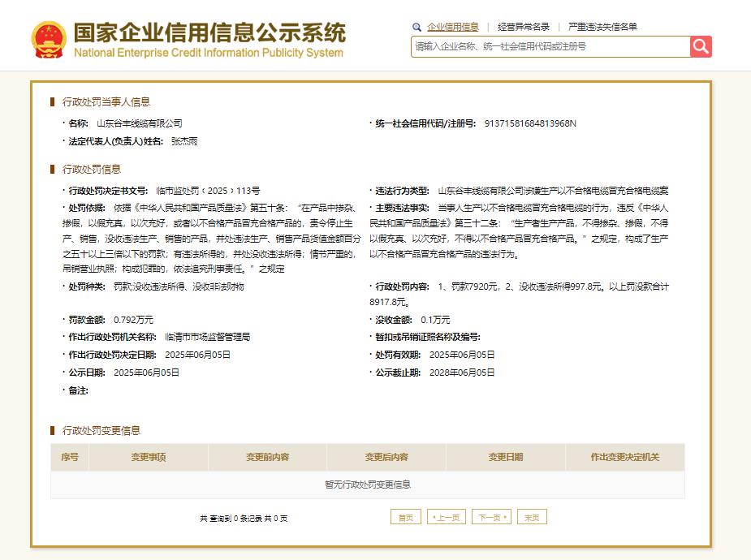Click the 行政处罚信息 section heading

[x=92, y=169]
